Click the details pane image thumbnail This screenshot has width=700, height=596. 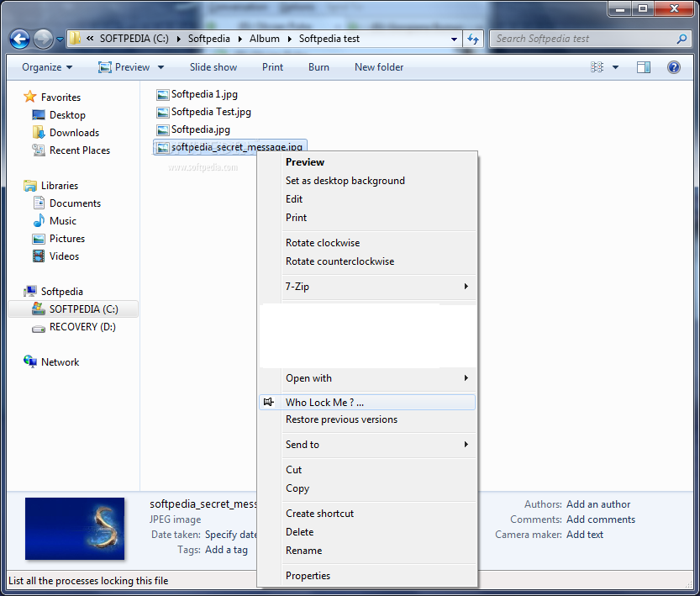coord(75,529)
